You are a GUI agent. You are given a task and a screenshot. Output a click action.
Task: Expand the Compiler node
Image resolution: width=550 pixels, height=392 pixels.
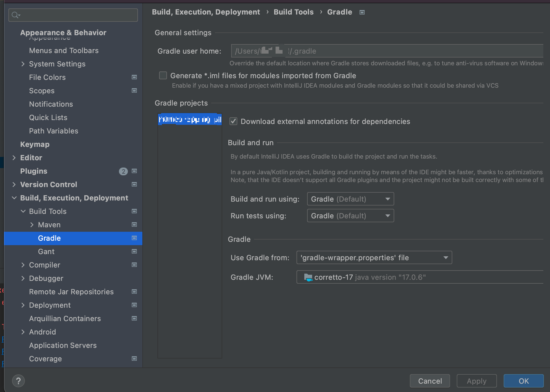point(23,265)
